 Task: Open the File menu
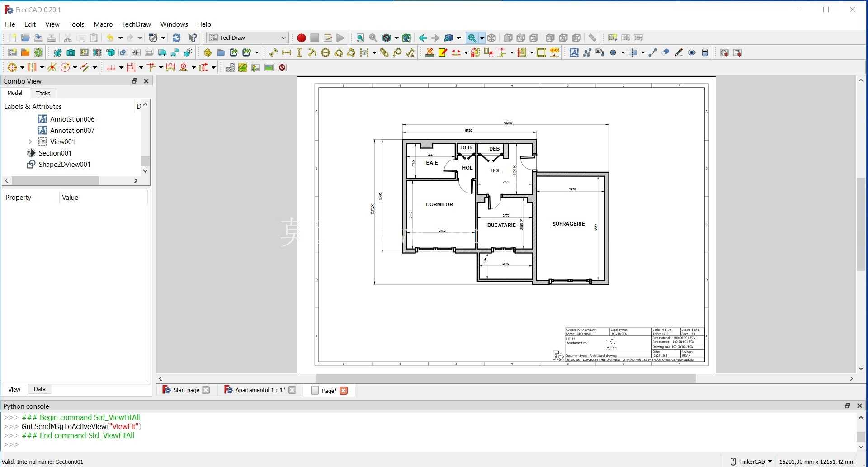[x=10, y=24]
